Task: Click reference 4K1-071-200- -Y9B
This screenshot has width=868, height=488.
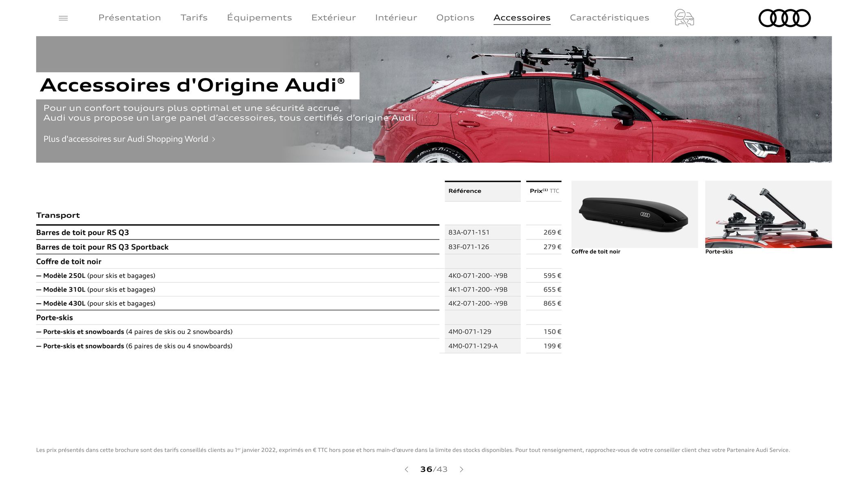Action: pos(478,290)
